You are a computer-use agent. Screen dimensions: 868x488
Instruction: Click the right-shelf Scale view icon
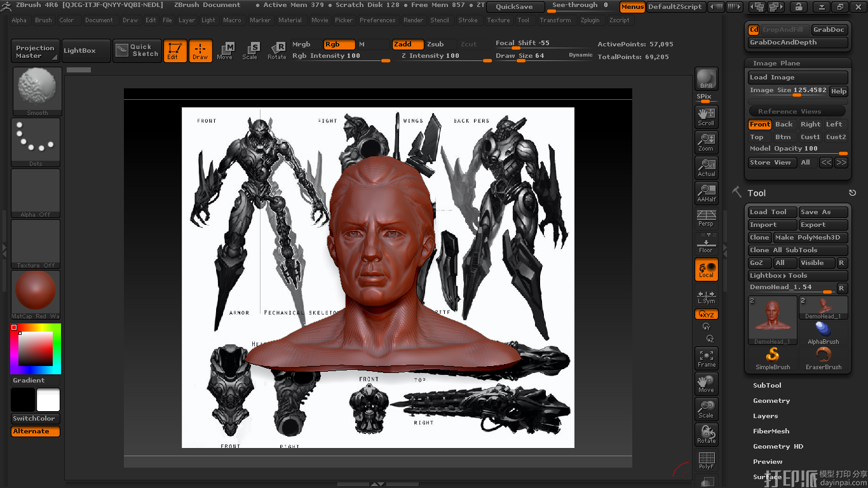(707, 410)
